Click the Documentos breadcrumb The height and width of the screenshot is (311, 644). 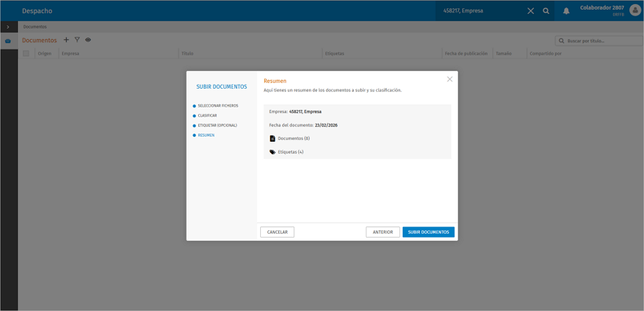coord(35,27)
